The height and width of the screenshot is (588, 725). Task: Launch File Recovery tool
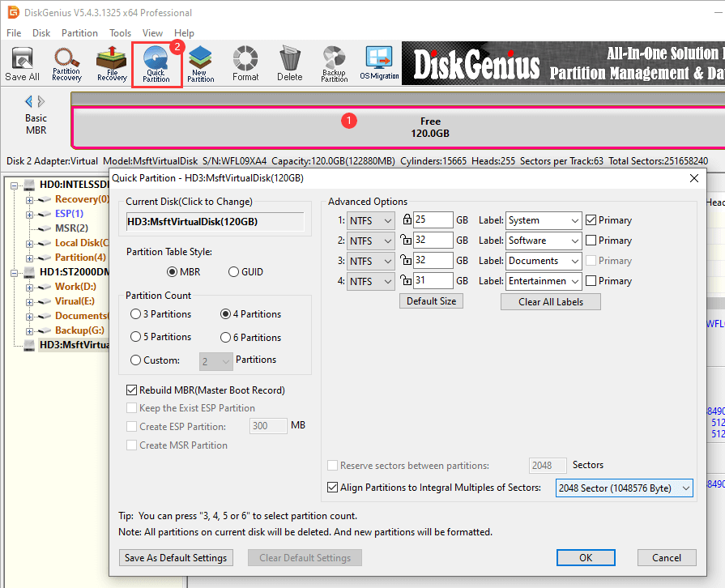(x=112, y=63)
